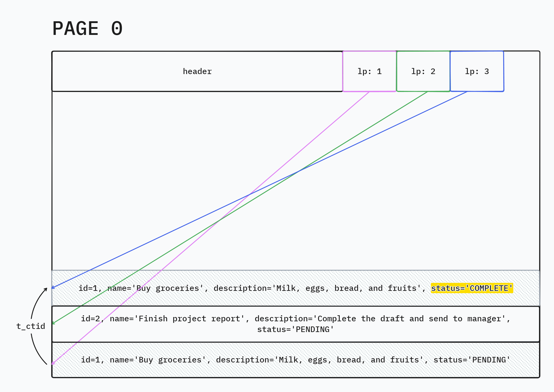The width and height of the screenshot is (554, 392).
Task: Select the green lp: 2 box
Action: (x=423, y=71)
